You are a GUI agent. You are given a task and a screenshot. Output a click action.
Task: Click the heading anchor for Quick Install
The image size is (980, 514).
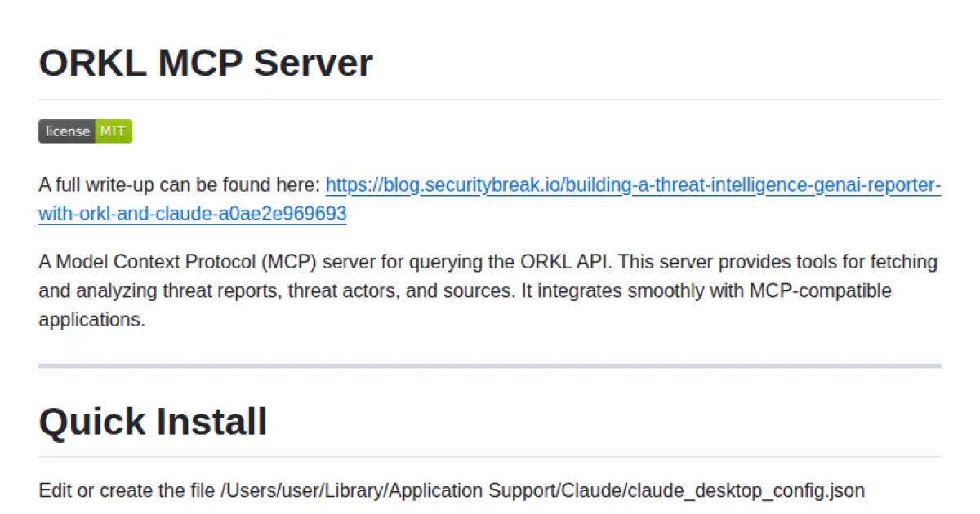click(x=24, y=421)
